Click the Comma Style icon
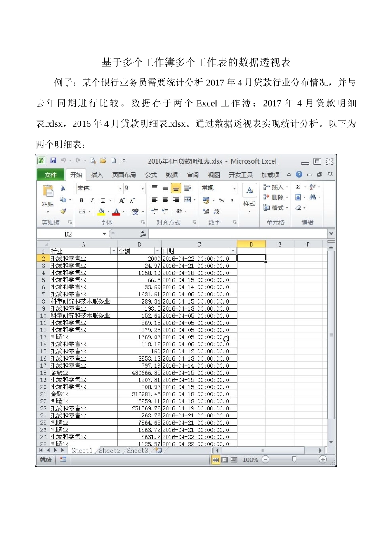This screenshot has width=392, height=555. point(232,200)
